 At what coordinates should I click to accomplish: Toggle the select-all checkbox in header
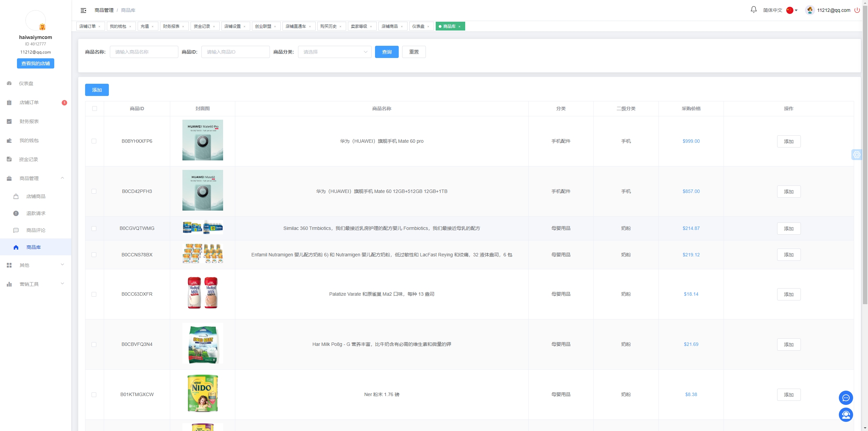(x=95, y=108)
